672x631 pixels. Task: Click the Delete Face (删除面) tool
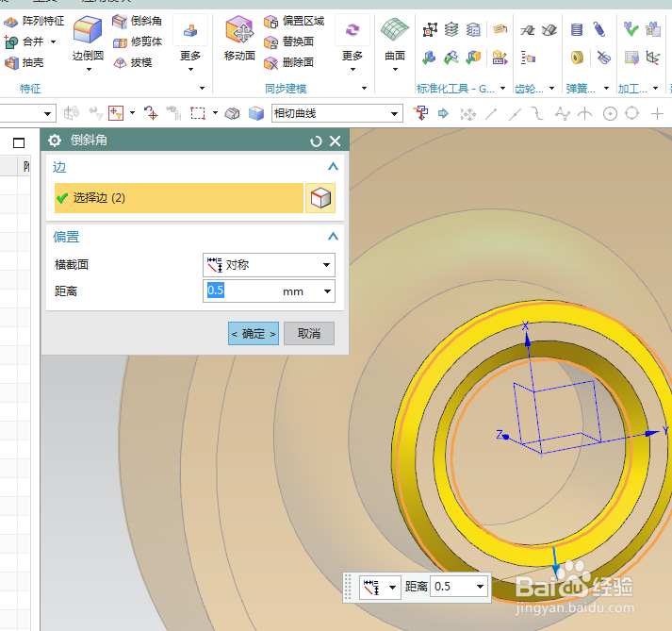pos(288,62)
